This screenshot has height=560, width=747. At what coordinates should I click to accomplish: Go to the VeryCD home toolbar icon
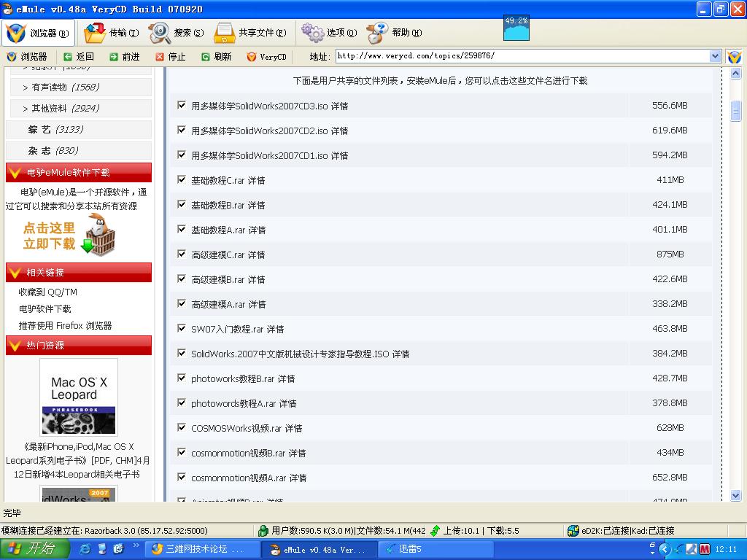251,57
